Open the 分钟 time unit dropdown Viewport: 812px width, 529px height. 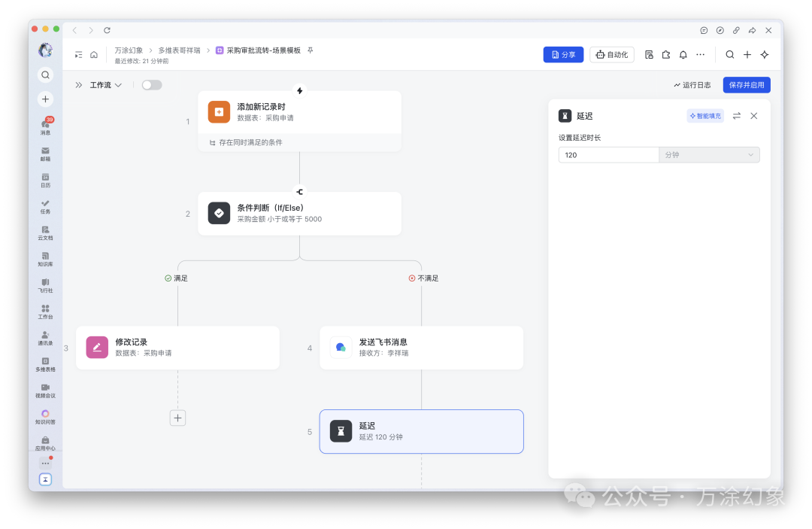707,154
